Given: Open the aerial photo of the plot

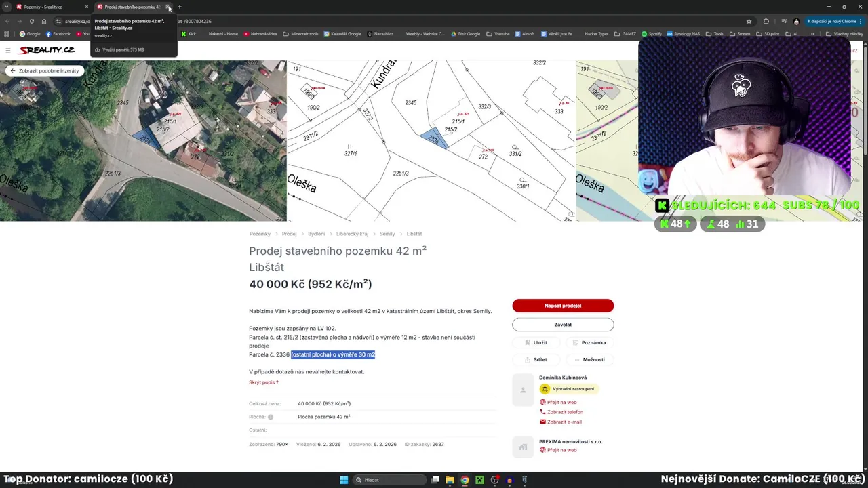Looking at the screenshot, I should click(x=143, y=140).
